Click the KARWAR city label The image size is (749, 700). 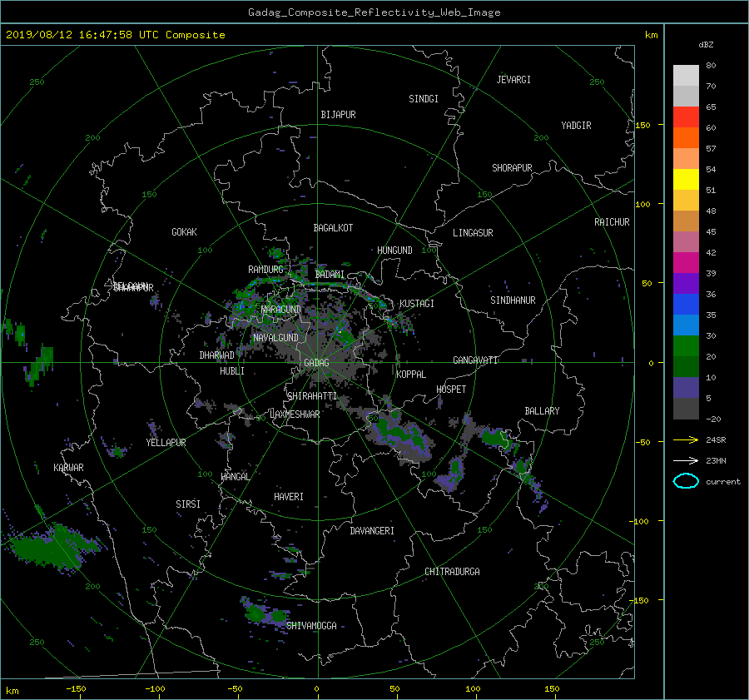68,468
